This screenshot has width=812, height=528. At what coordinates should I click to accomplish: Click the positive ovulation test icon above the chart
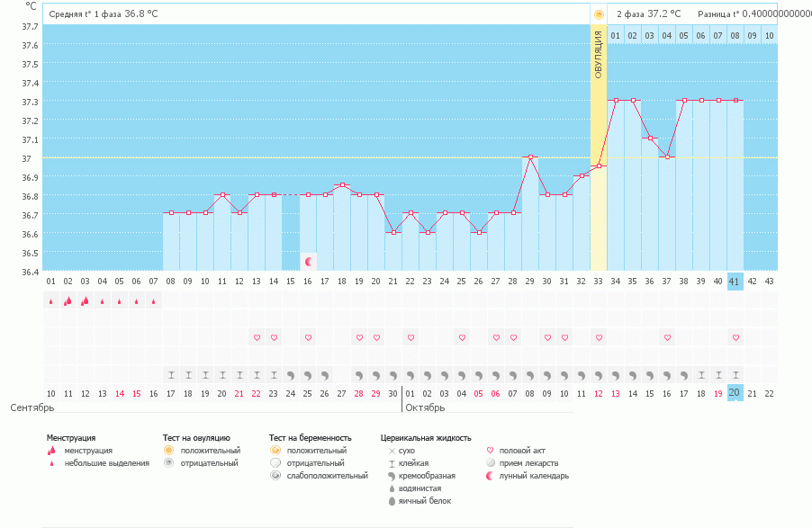[599, 14]
